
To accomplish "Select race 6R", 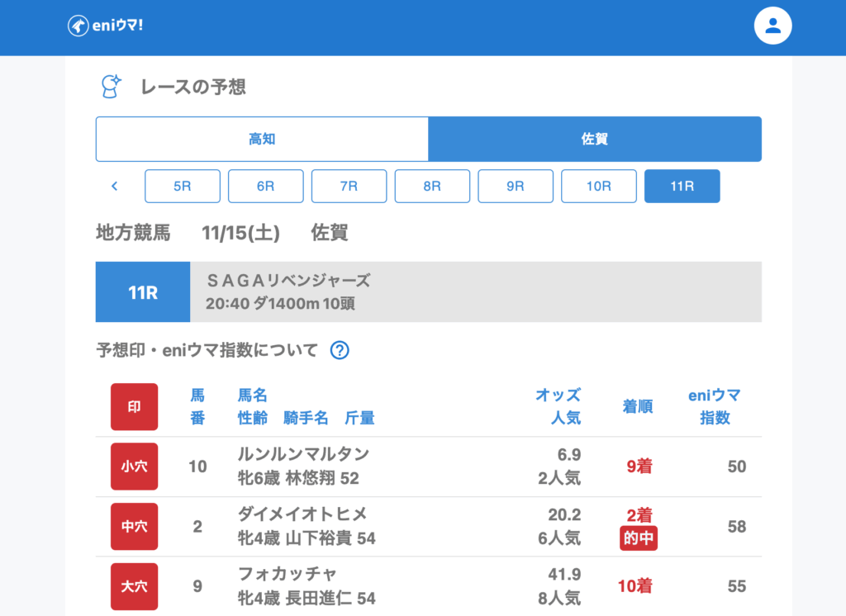I will pos(266,186).
